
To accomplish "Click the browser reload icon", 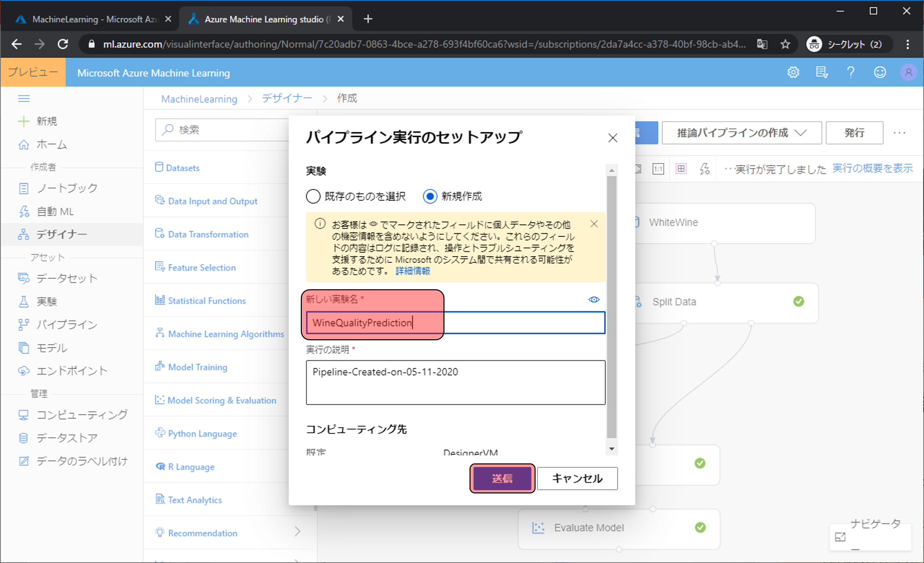I will click(x=63, y=44).
